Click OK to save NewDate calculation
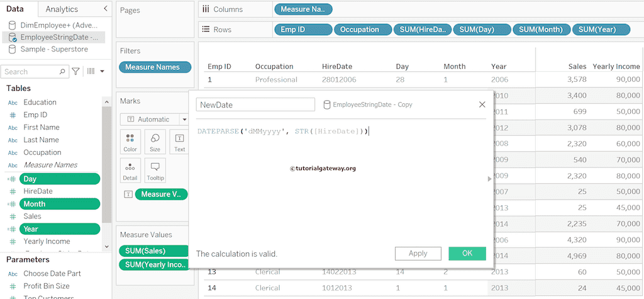This screenshot has height=299, width=644. pos(467,253)
